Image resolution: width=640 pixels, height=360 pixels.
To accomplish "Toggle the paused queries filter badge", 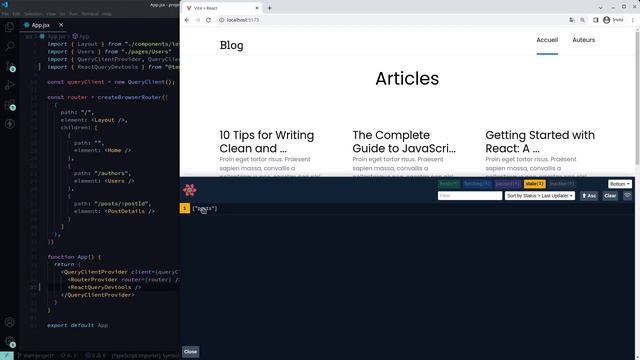I will (x=507, y=184).
